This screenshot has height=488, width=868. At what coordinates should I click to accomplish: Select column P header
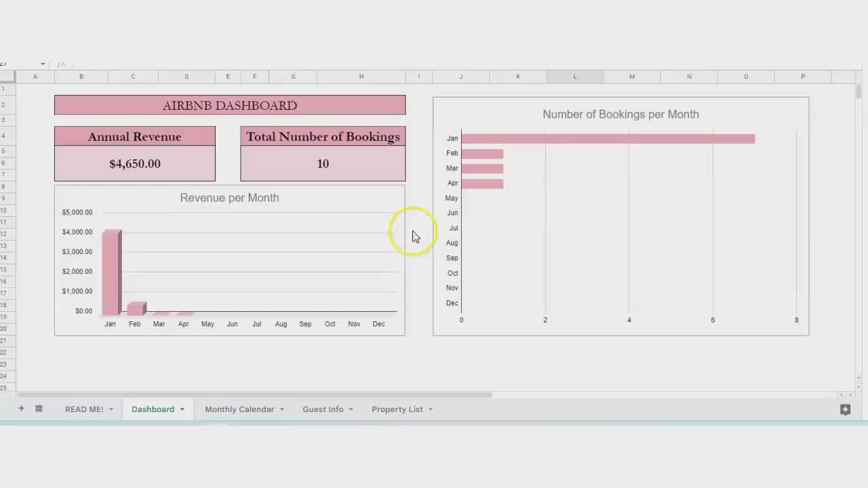803,77
